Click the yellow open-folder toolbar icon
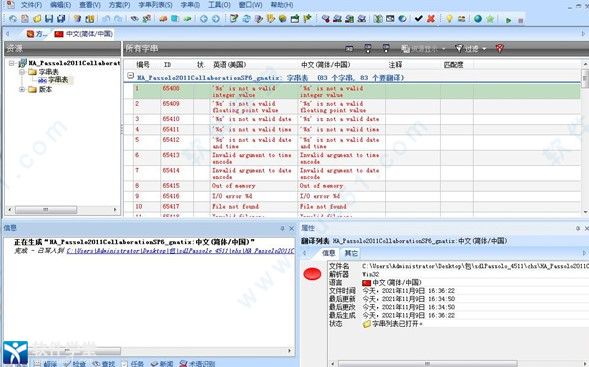This screenshot has height=367, width=589. pyautogui.click(x=37, y=18)
